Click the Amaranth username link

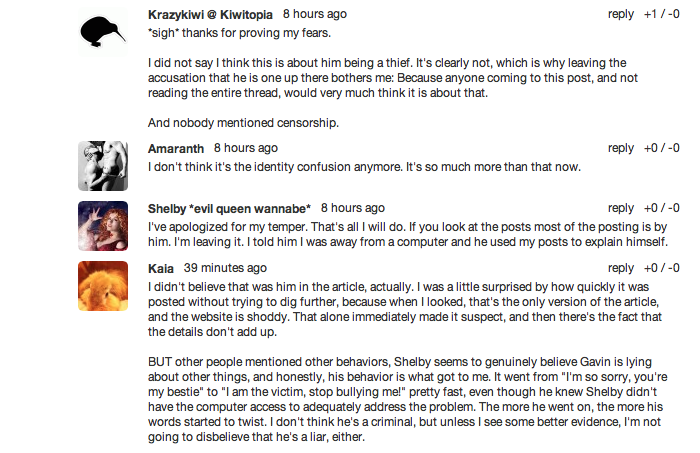point(176,148)
